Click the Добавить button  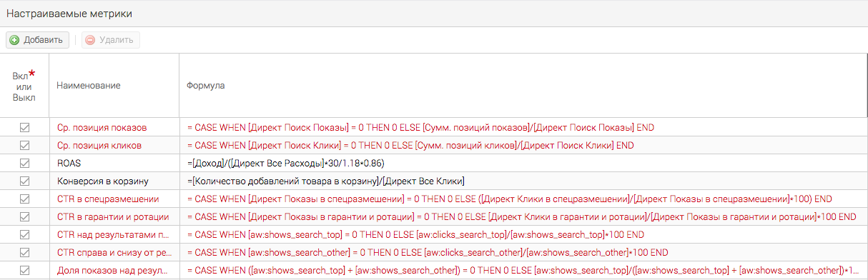click(38, 40)
